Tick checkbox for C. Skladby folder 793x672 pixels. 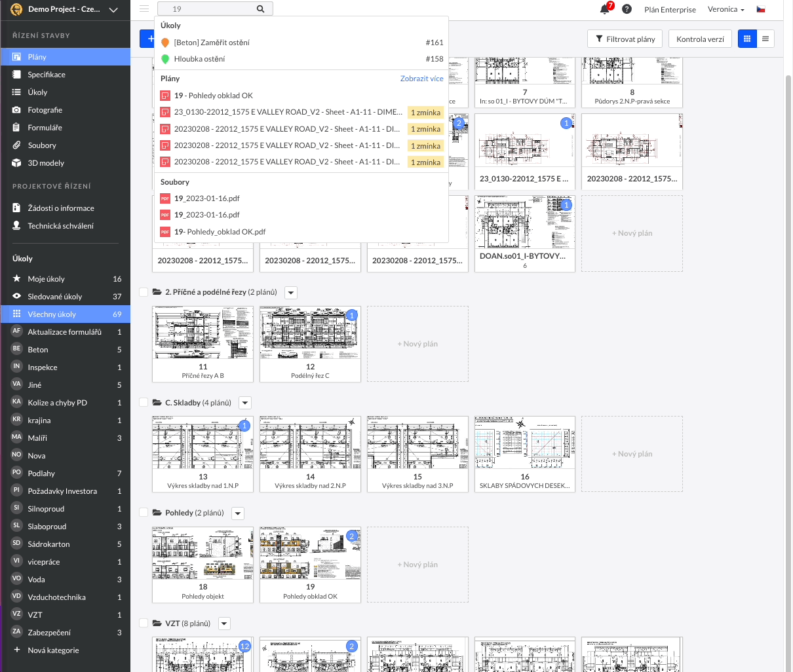click(144, 403)
